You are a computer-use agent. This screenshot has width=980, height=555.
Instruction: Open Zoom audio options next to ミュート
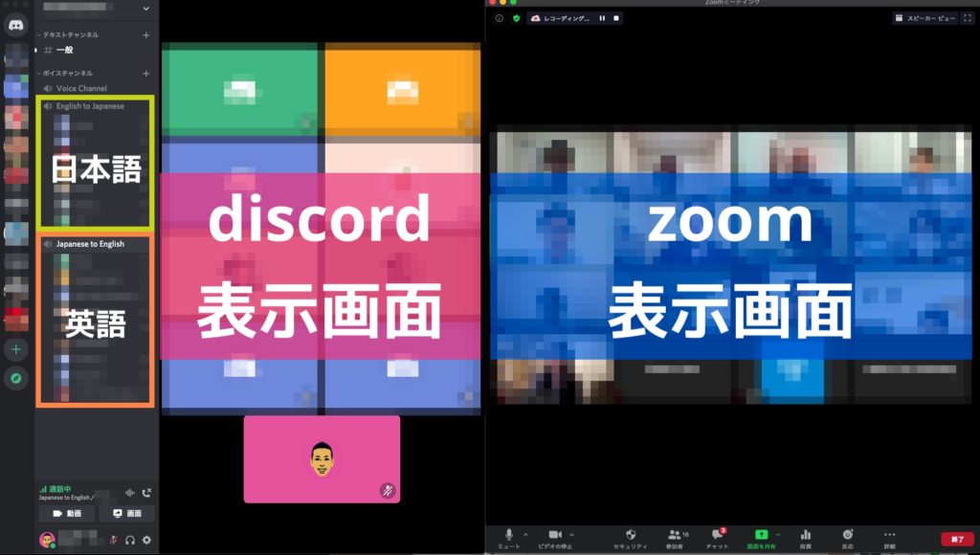pos(525,535)
